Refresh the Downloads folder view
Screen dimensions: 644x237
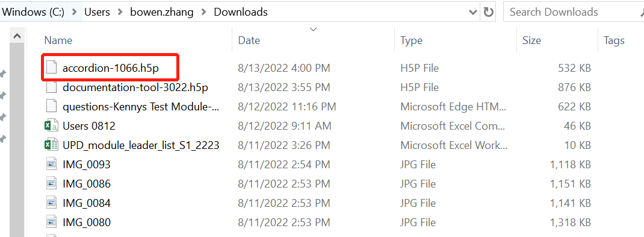(x=488, y=12)
